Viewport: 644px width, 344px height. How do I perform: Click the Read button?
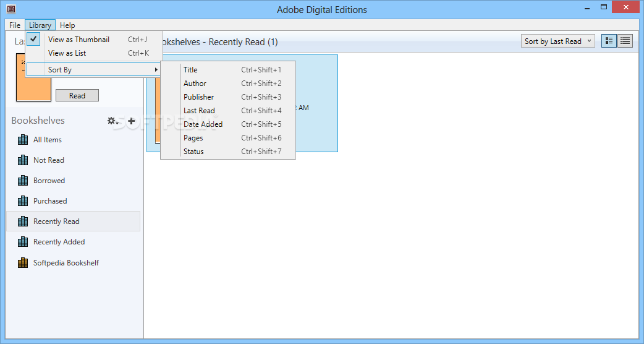[x=77, y=95]
